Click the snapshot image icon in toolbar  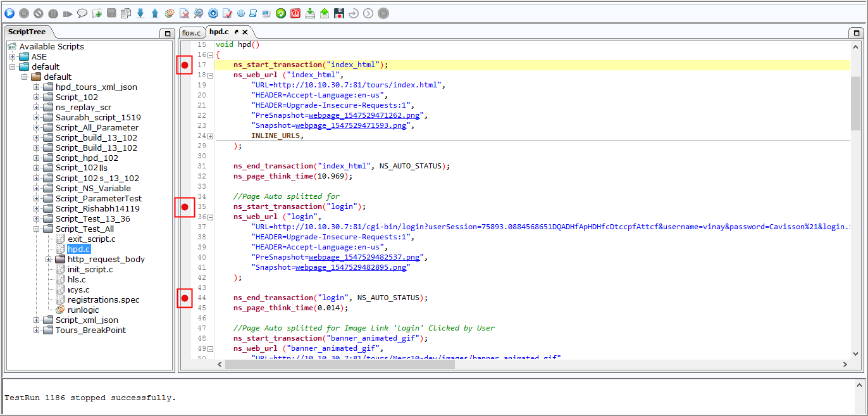click(266, 13)
